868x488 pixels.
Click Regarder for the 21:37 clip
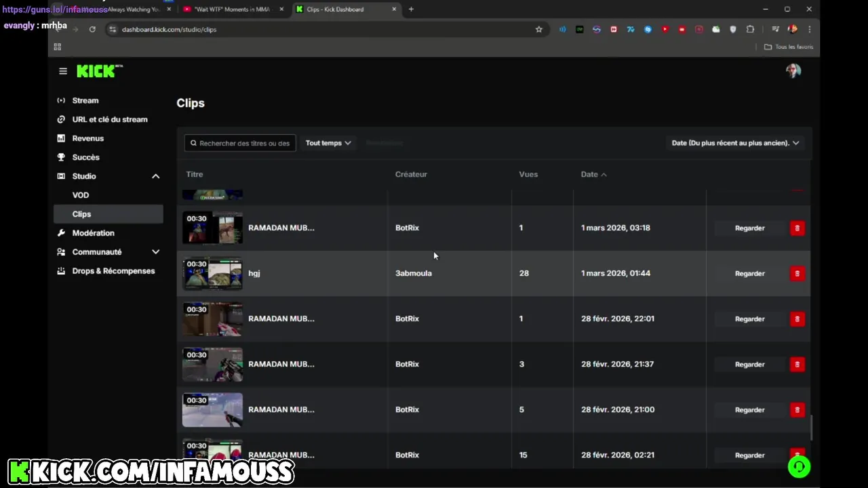(x=750, y=365)
